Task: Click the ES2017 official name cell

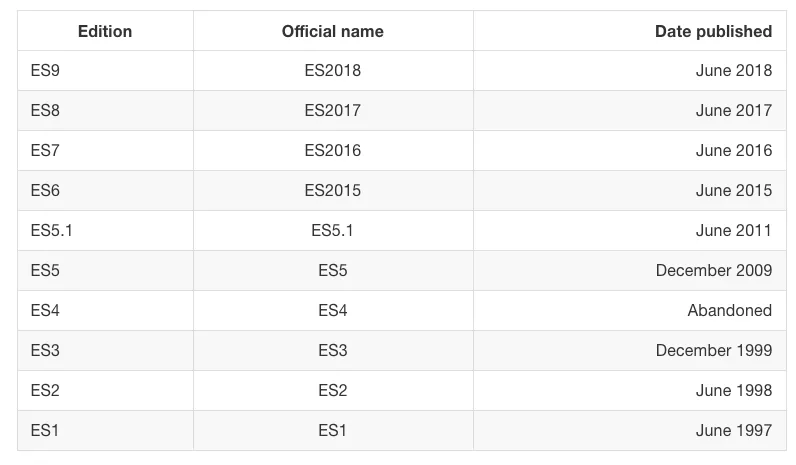Action: click(x=333, y=111)
